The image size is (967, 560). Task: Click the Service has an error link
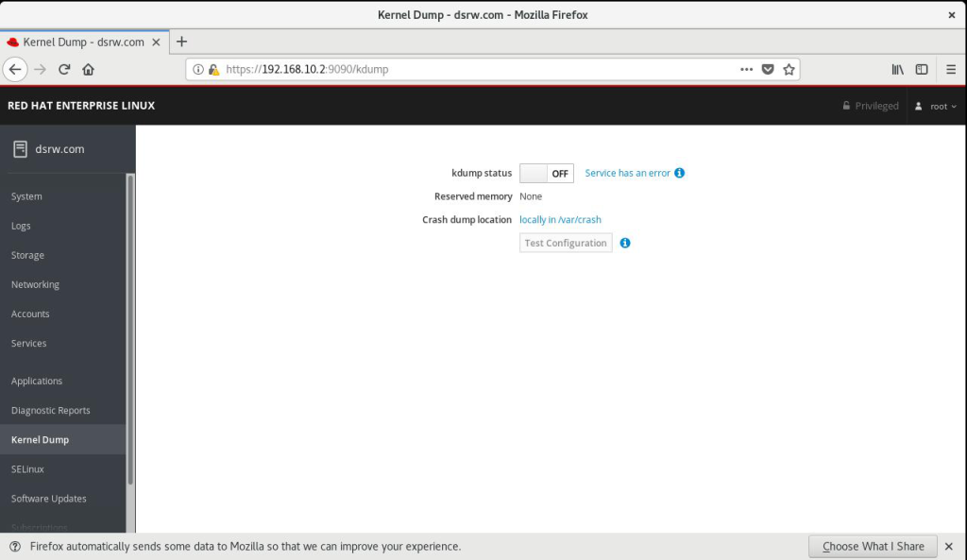coord(627,173)
